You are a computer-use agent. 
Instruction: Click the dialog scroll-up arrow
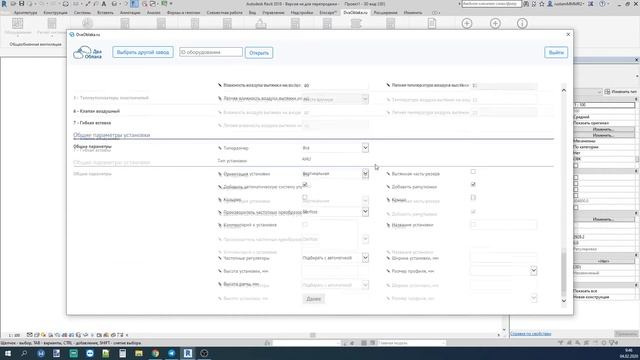click(x=564, y=90)
